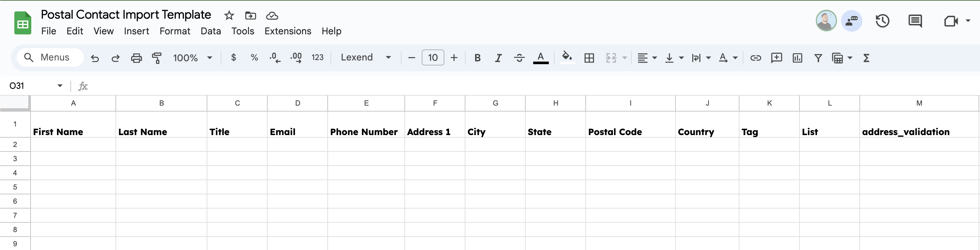The image size is (980, 250).
Task: Toggle strikethrough formatting
Action: tap(519, 58)
